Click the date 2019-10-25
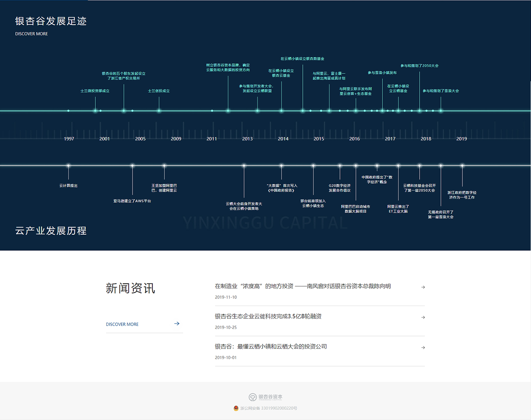This screenshot has width=531, height=420. pyautogui.click(x=226, y=327)
